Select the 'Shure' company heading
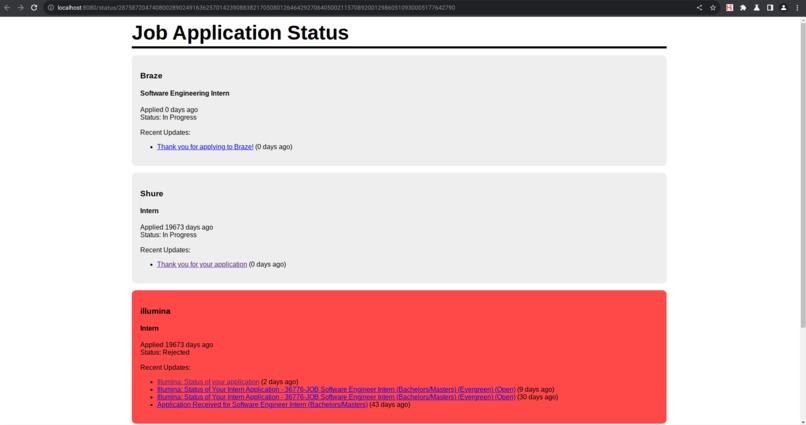This screenshot has width=806, height=425. (152, 193)
